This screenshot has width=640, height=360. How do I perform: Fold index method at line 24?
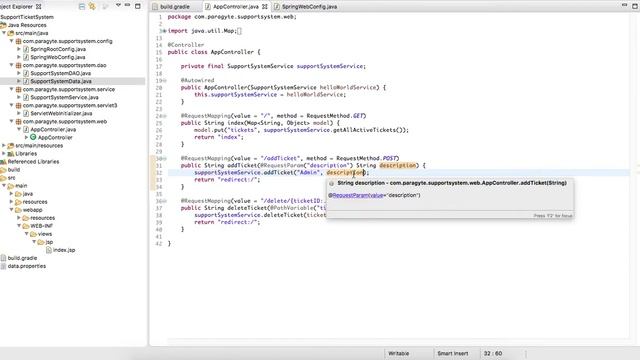click(164, 116)
